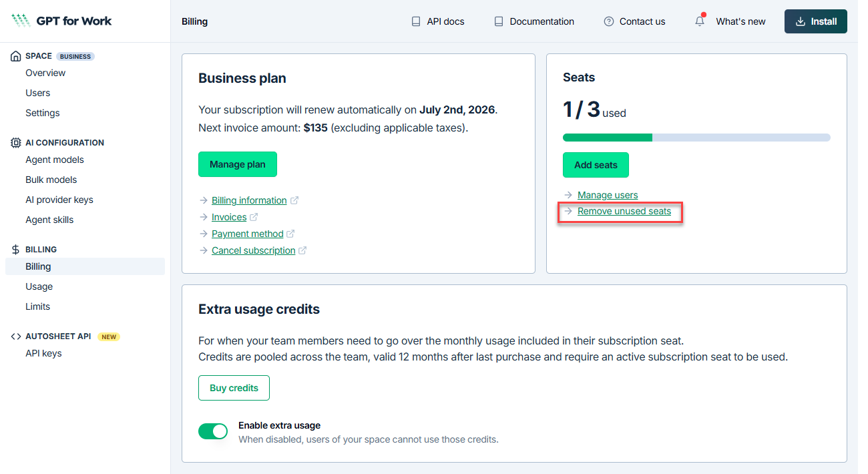This screenshot has height=474, width=868.
Task: Click the notification bell icon
Action: (700, 21)
